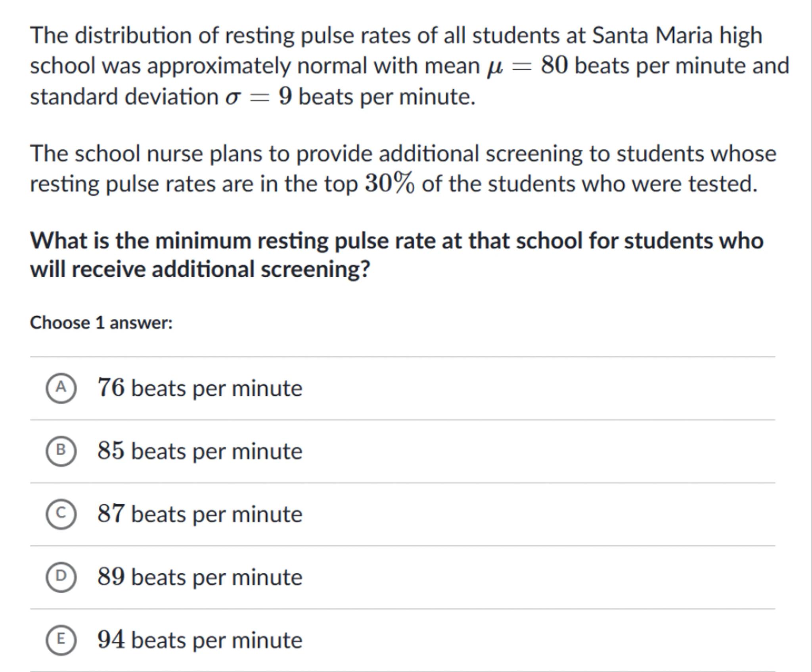Click the words "additional screening?" in bold question
Viewport: 812px width, 672px height.
260,269
